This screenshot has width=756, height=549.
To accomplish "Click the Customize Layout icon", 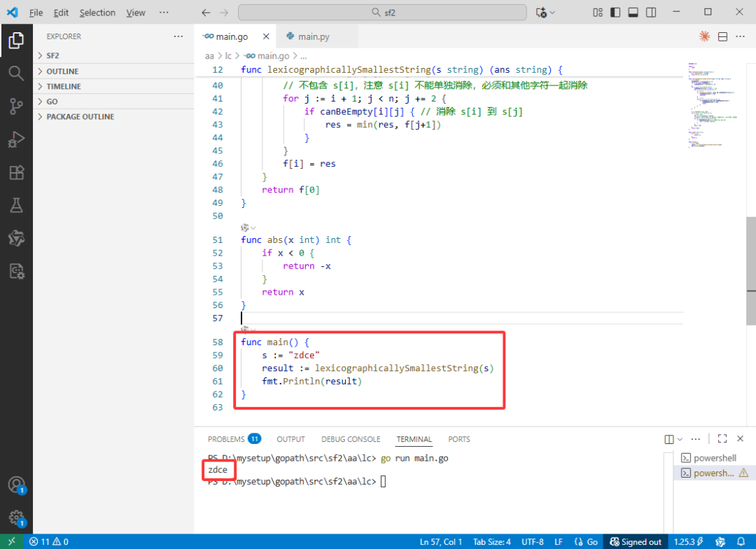I will tap(598, 13).
